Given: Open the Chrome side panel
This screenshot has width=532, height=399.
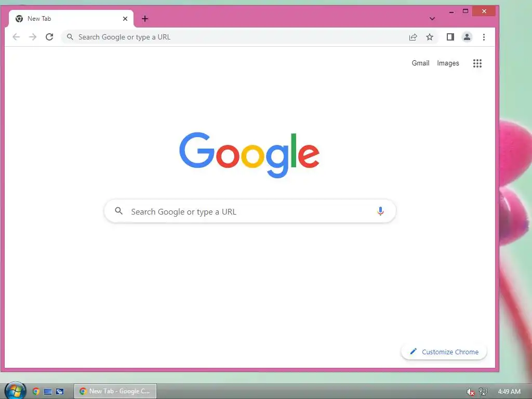Looking at the screenshot, I should pyautogui.click(x=450, y=37).
